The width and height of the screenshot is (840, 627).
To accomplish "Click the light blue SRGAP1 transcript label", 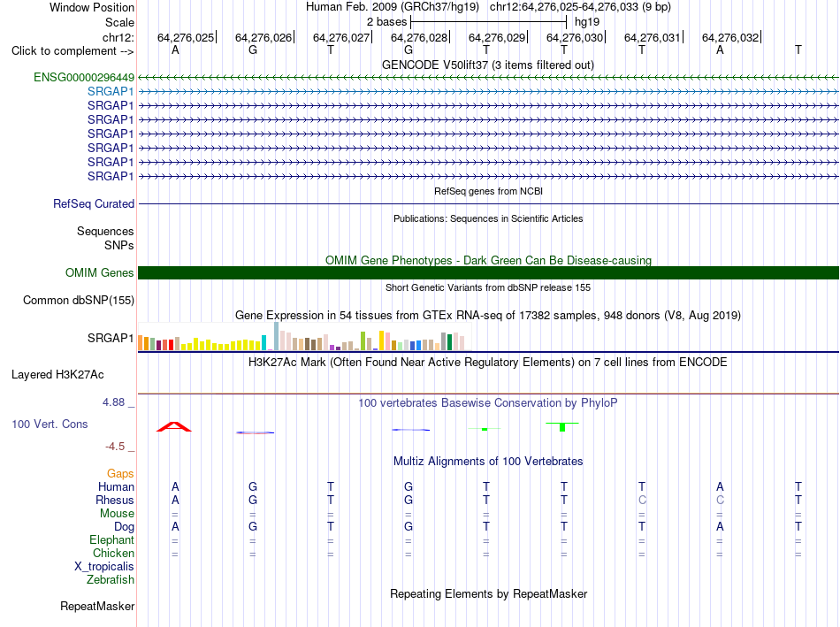I will pyautogui.click(x=111, y=92).
